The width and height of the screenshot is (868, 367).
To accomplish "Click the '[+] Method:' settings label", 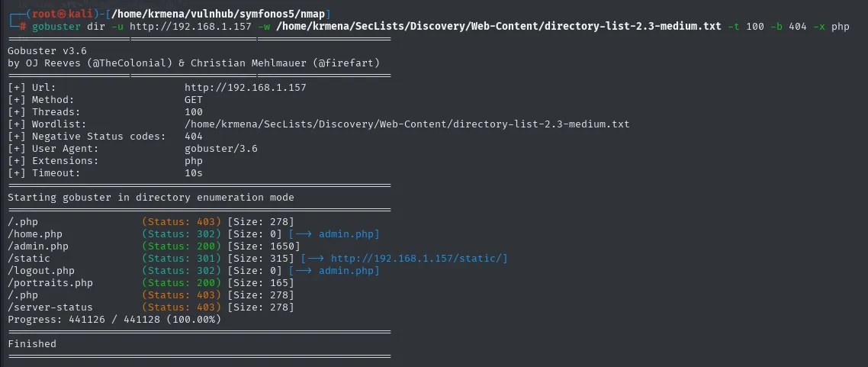I will pos(41,100).
